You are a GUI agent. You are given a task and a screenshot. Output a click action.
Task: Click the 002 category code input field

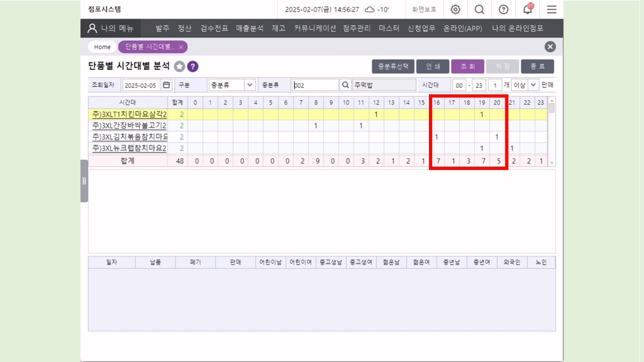(315, 85)
